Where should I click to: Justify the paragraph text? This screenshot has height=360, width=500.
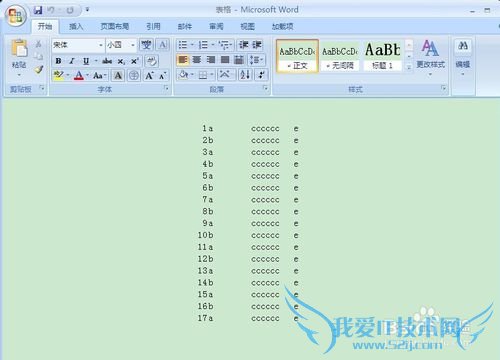tap(225, 60)
